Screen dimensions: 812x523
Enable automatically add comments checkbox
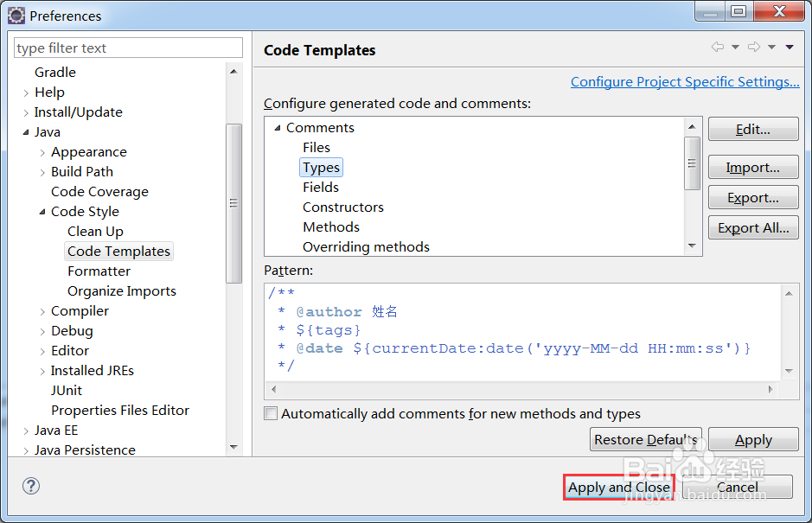click(x=271, y=413)
